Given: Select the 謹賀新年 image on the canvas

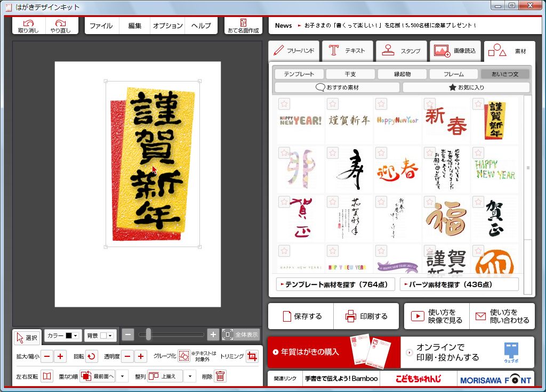Looking at the screenshot, I should click(x=153, y=164).
